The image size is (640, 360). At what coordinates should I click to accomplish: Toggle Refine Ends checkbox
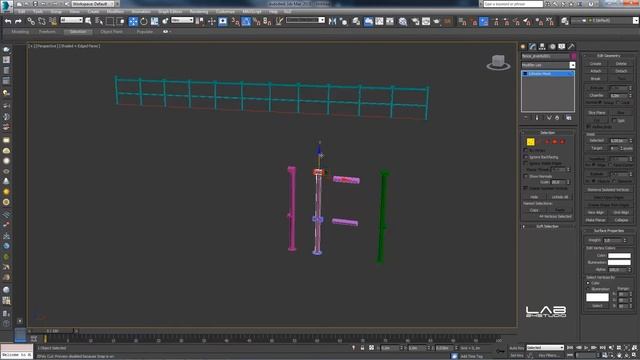(x=589, y=127)
